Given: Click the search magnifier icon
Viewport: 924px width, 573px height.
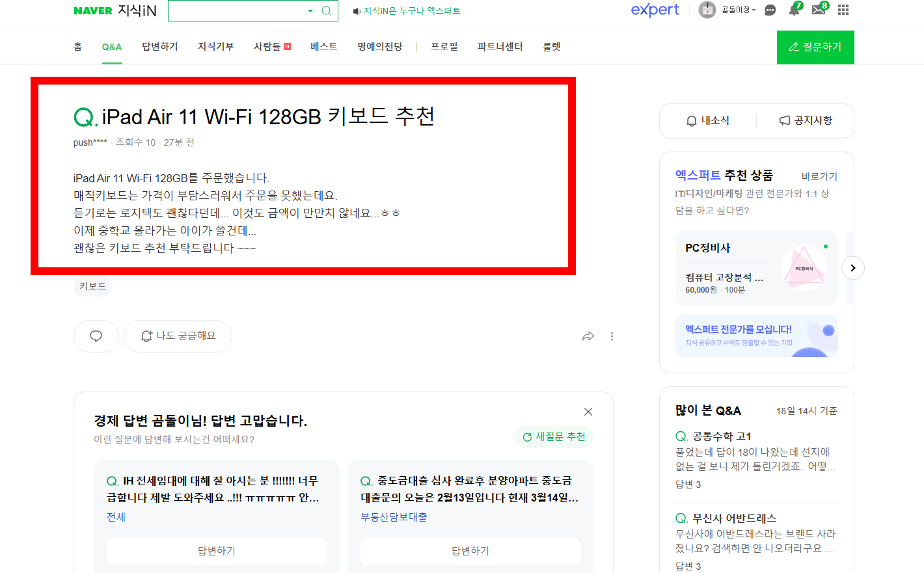Looking at the screenshot, I should click(x=327, y=10).
